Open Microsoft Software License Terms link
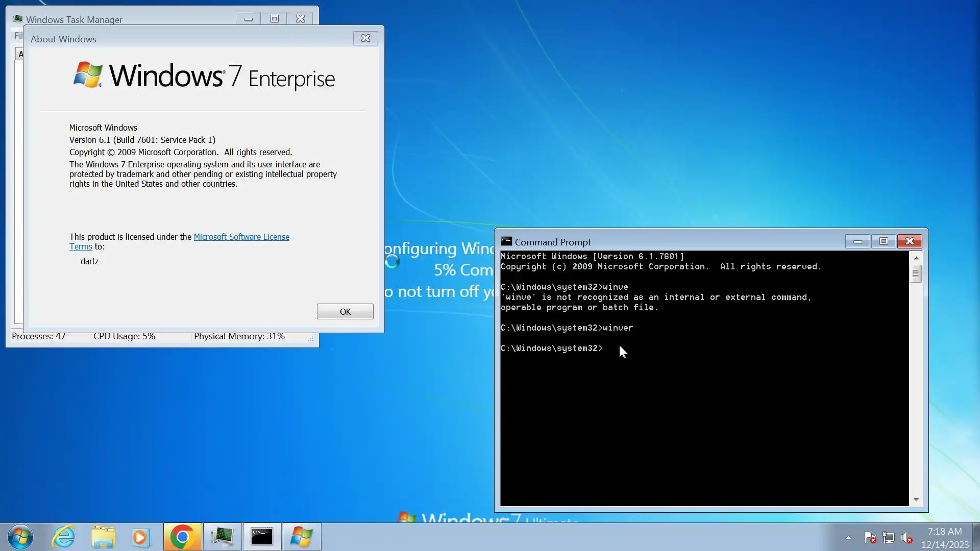The width and height of the screenshot is (980, 551). 241,237
